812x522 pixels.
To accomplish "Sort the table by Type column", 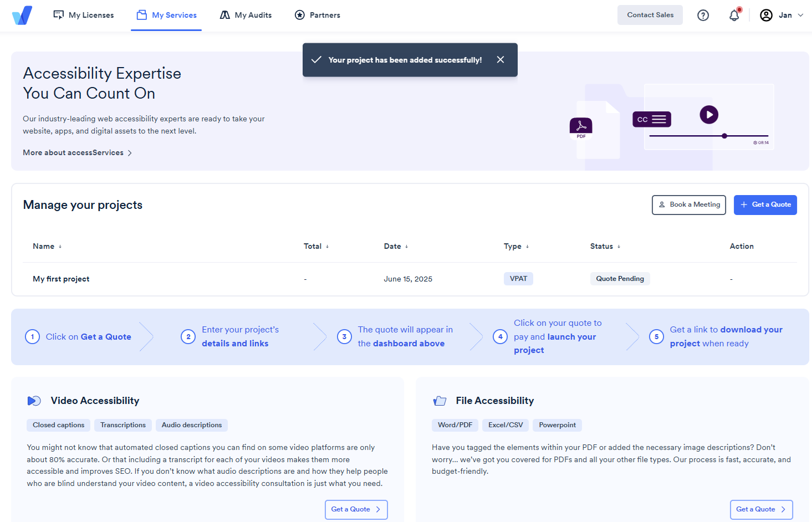I will click(x=516, y=246).
